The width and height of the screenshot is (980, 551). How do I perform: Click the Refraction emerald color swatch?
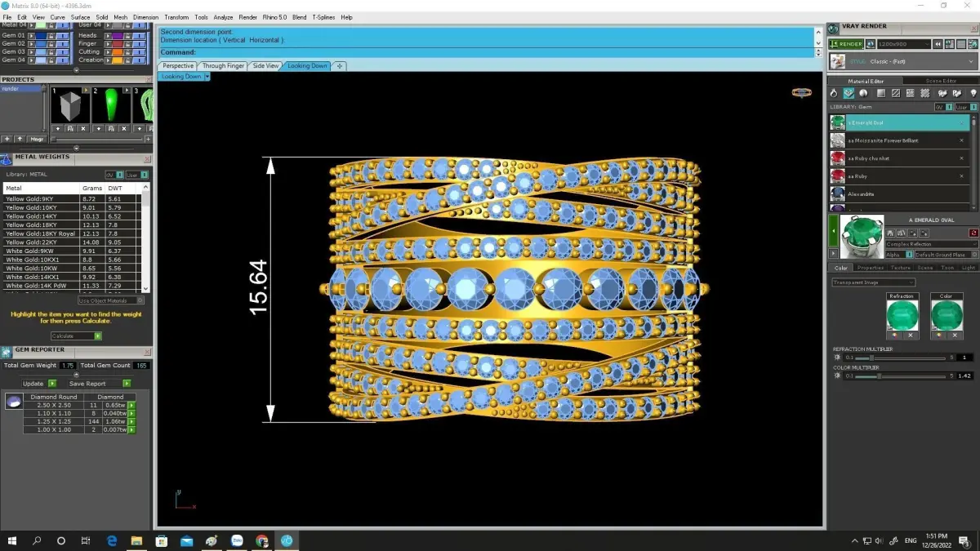(x=902, y=315)
